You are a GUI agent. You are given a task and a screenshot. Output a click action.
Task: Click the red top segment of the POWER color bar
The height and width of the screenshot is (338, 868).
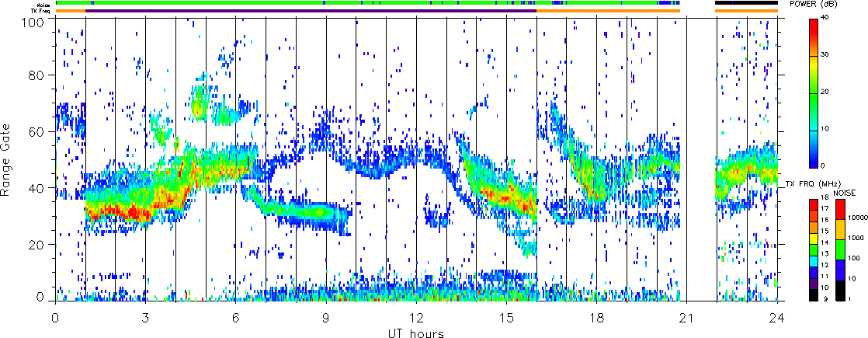[x=814, y=30]
